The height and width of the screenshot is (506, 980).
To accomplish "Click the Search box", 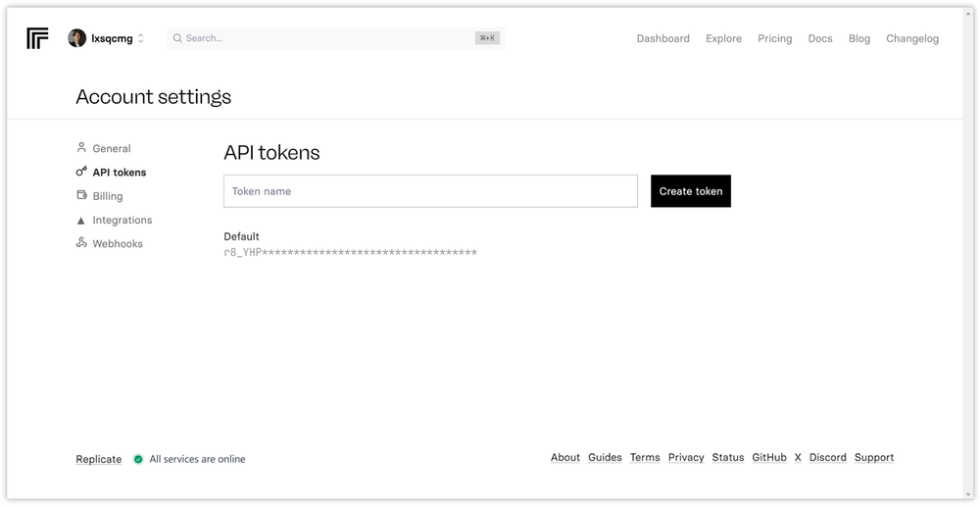I will pos(336,38).
